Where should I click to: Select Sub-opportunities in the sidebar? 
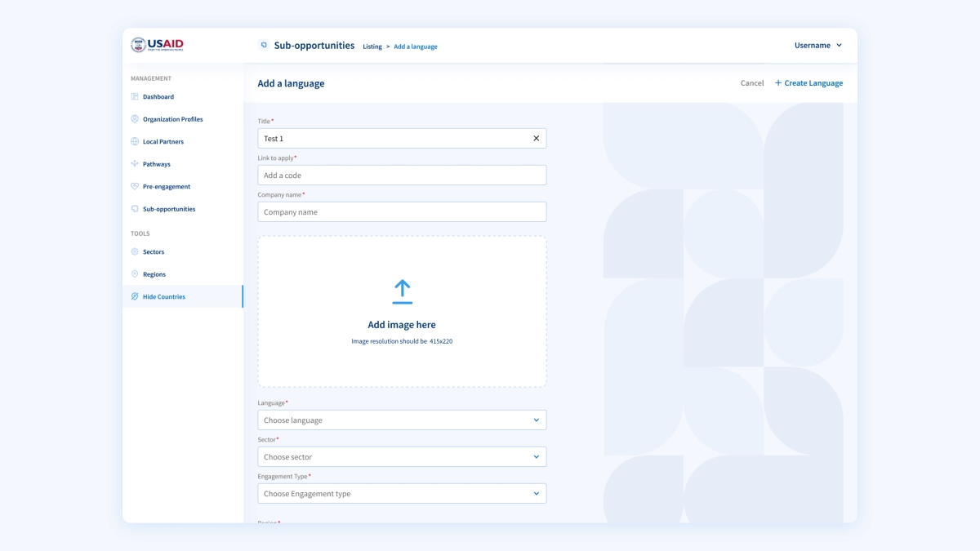point(168,209)
